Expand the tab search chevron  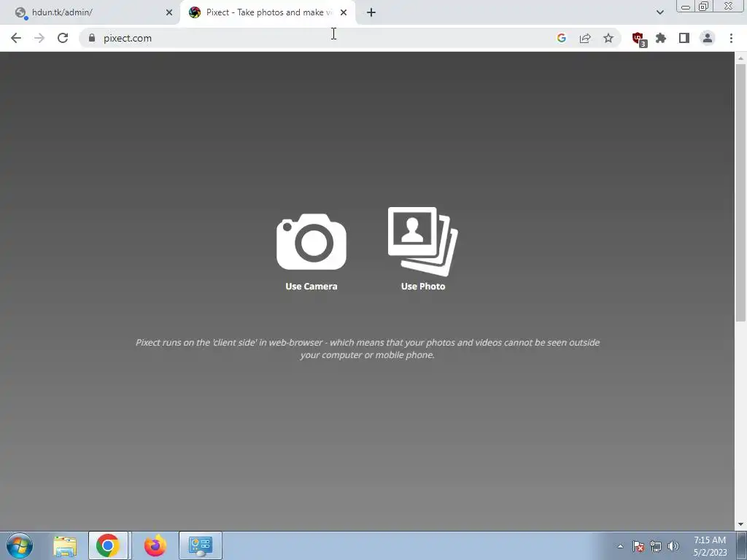(659, 12)
